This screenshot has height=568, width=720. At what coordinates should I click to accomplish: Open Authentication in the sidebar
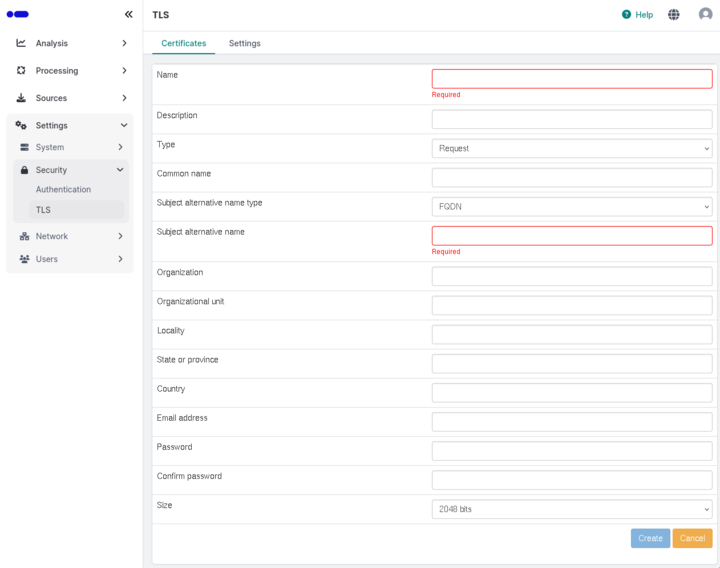coord(63,189)
